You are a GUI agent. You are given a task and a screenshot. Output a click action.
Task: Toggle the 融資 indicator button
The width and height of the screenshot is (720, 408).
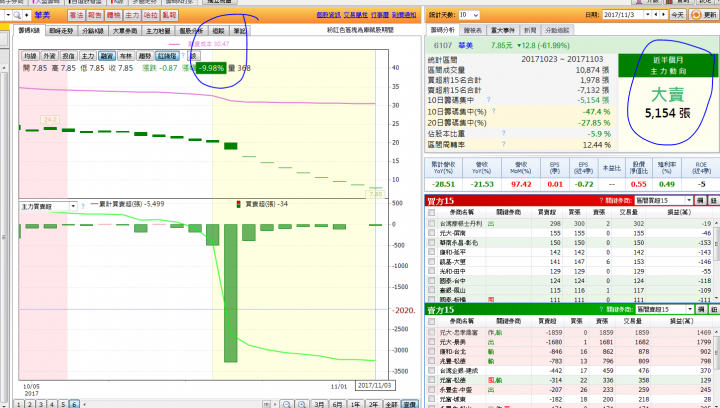coord(107,56)
